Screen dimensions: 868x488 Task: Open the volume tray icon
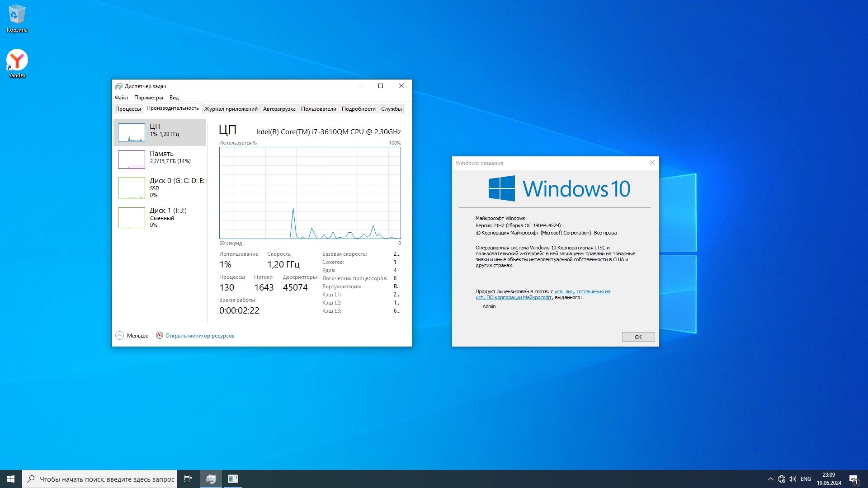pos(793,479)
